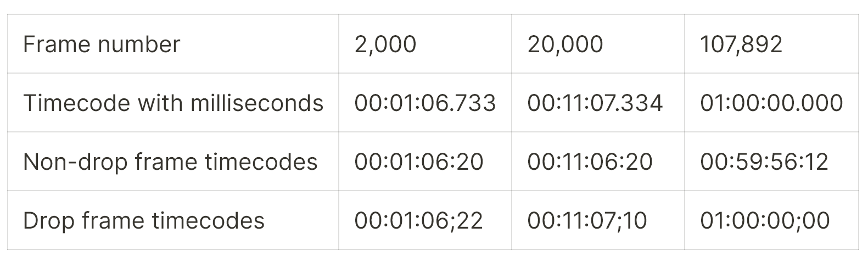Select the millisecond timecode 00:11:07.334
Screen dimensions: 868x261
tap(595, 103)
